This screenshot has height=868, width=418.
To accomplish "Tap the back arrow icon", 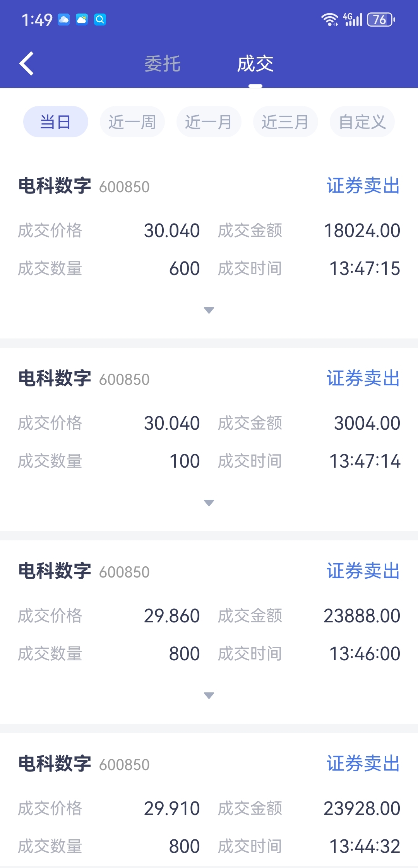I will (x=26, y=63).
